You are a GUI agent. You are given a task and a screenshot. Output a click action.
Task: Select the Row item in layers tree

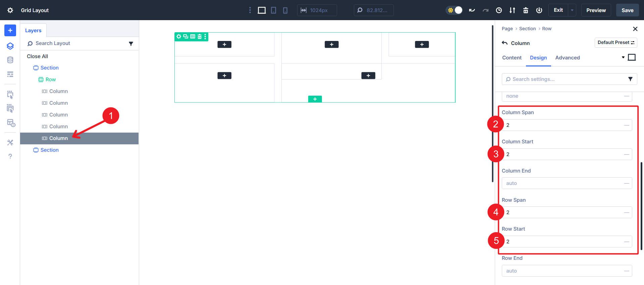50,80
